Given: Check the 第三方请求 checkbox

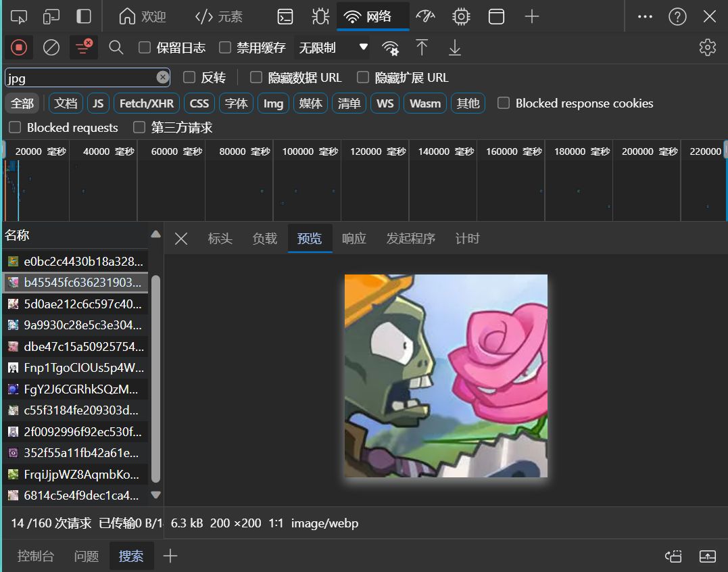Looking at the screenshot, I should point(139,127).
